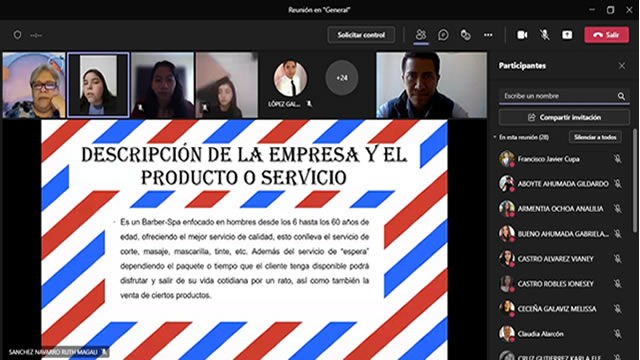Click mic icon next to Claudia Alarcón

pyautogui.click(x=618, y=333)
